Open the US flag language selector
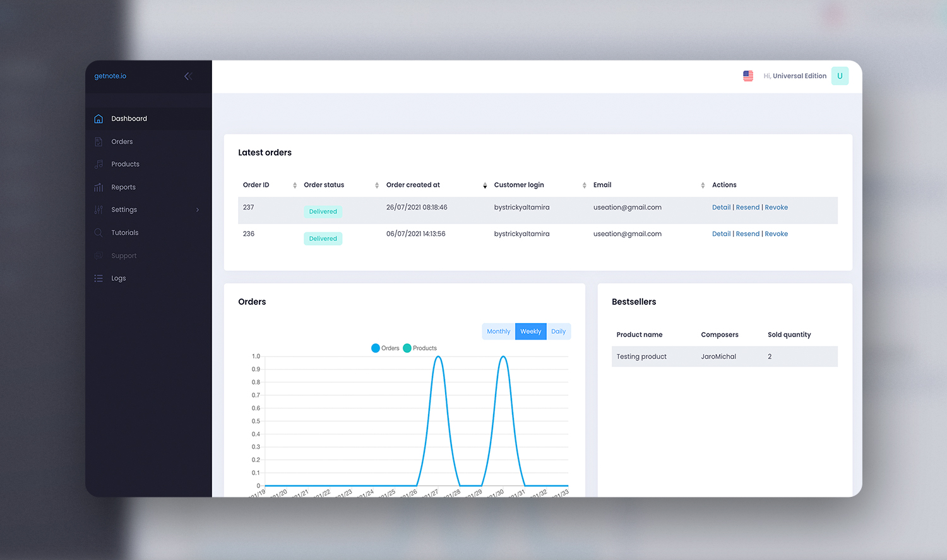Viewport: 947px width, 560px height. (x=748, y=76)
